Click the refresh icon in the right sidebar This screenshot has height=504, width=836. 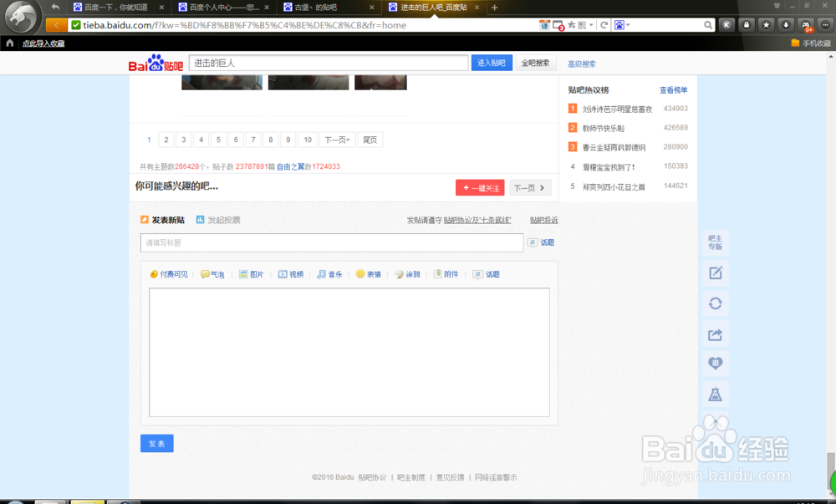click(x=715, y=303)
